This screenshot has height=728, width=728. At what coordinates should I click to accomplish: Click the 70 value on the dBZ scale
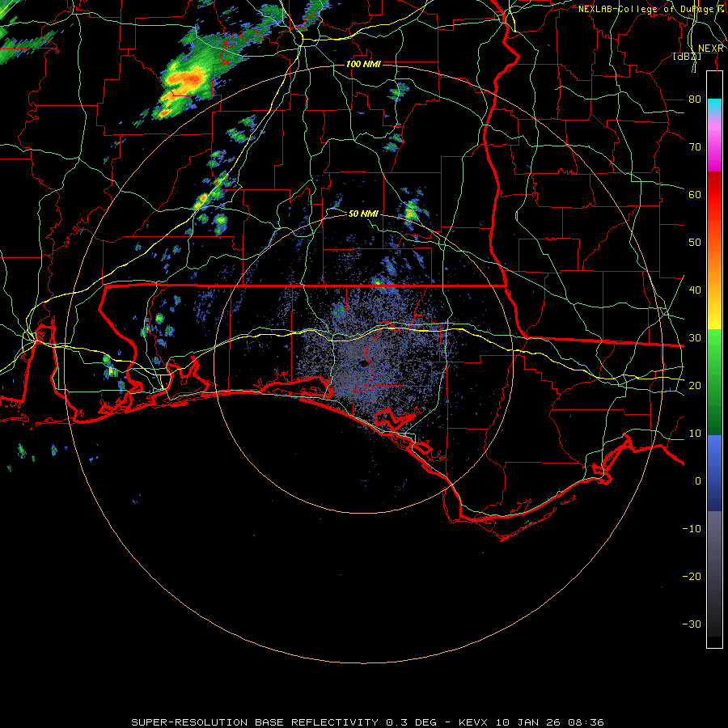pos(695,147)
